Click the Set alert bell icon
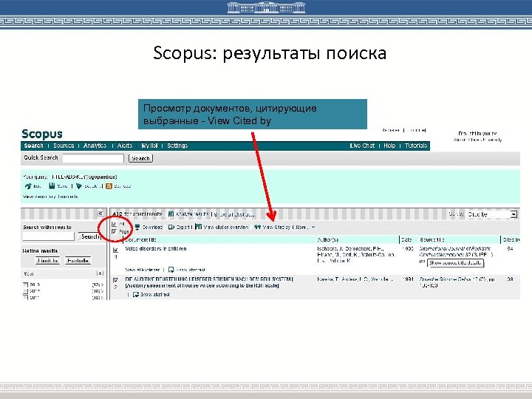Screen dimensions: 532x399 tap(79, 186)
